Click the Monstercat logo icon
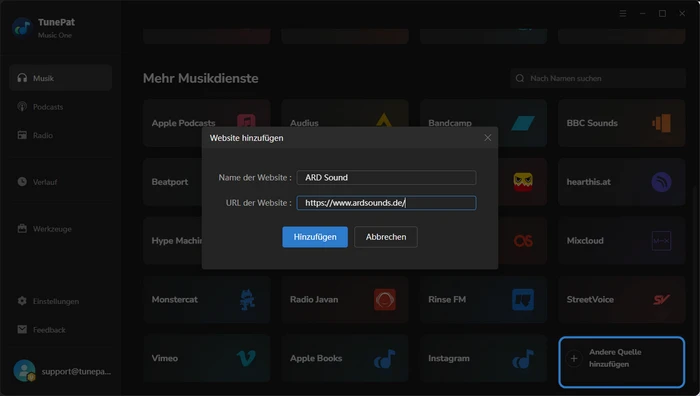Image resolution: width=700 pixels, height=396 pixels. 246,300
